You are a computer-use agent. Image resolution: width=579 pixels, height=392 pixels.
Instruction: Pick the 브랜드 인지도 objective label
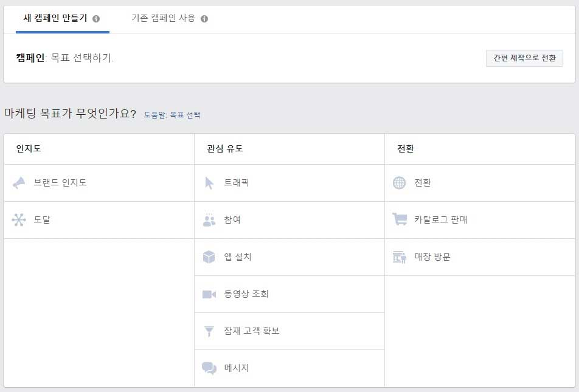[x=60, y=182]
